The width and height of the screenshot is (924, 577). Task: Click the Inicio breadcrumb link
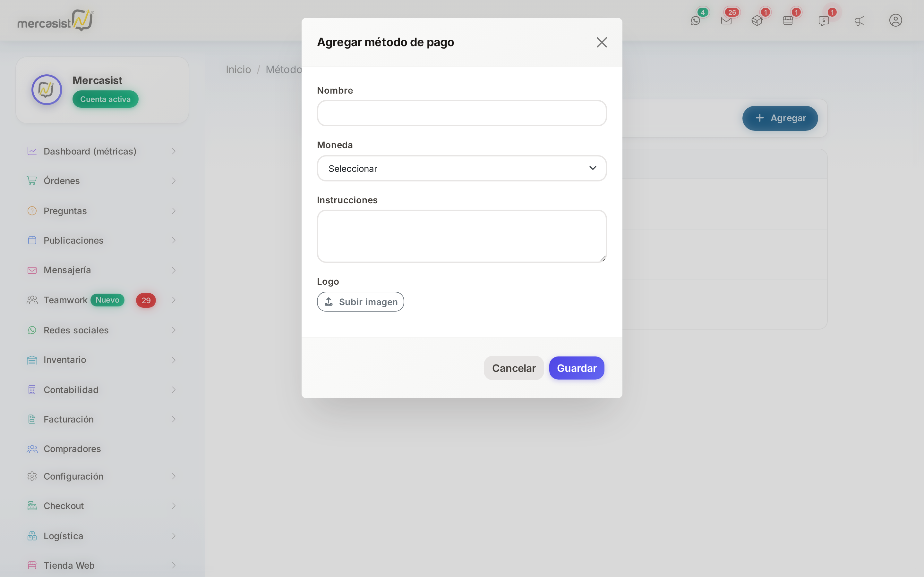[238, 70]
